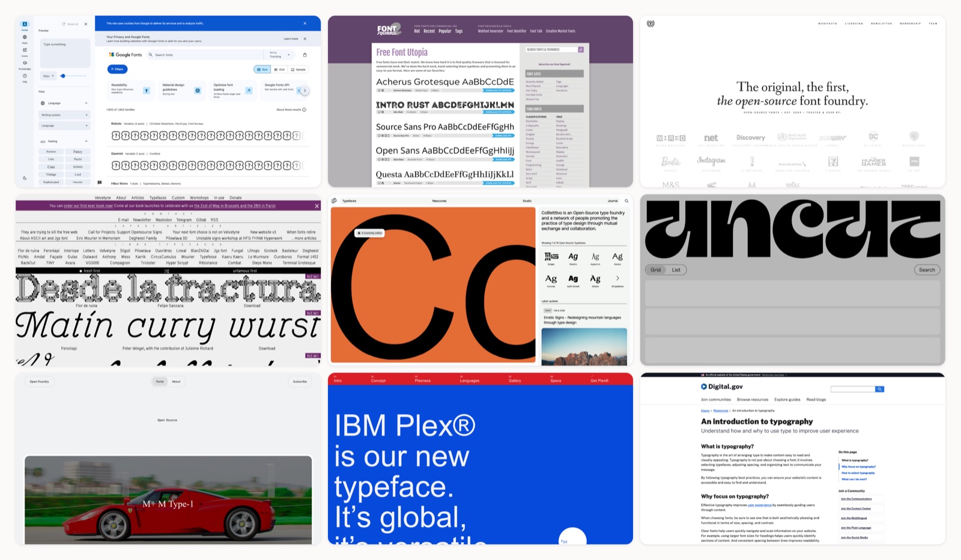Toggle the Fancy feeling filter chip
961x560 pixels.
[77, 152]
